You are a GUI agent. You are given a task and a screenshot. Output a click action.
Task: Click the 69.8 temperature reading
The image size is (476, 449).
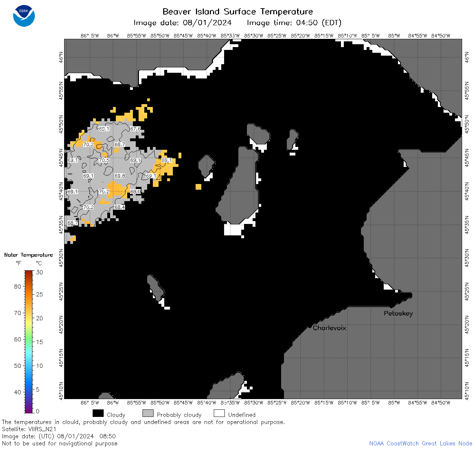(x=120, y=176)
